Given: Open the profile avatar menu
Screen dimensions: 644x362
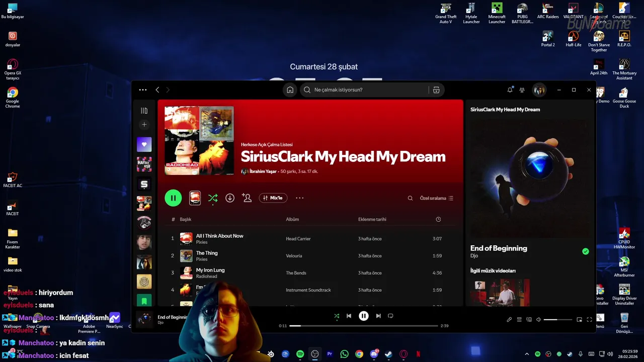Looking at the screenshot, I should (x=539, y=90).
